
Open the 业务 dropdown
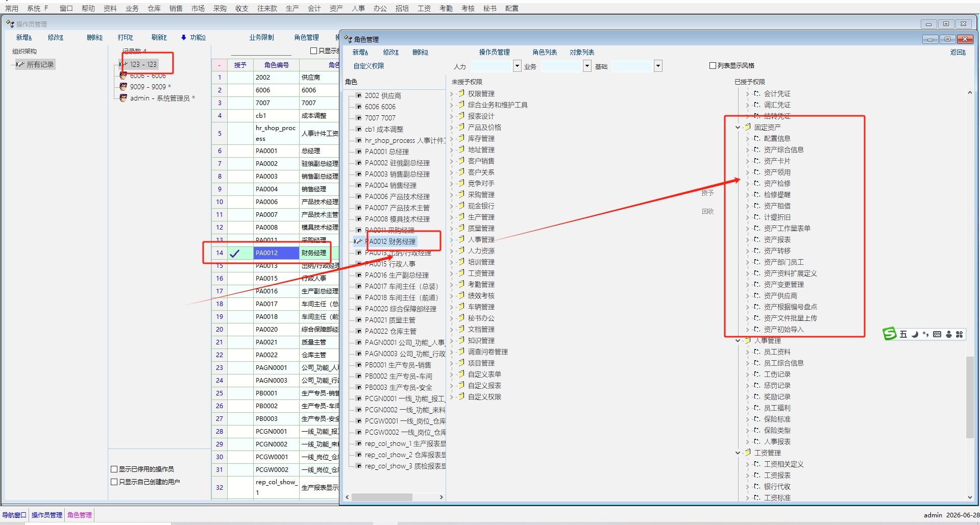(x=587, y=66)
